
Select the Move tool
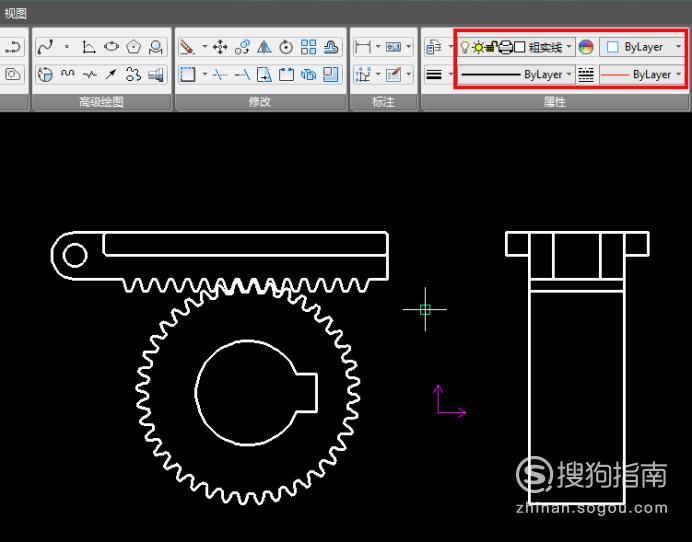pyautogui.click(x=220, y=46)
